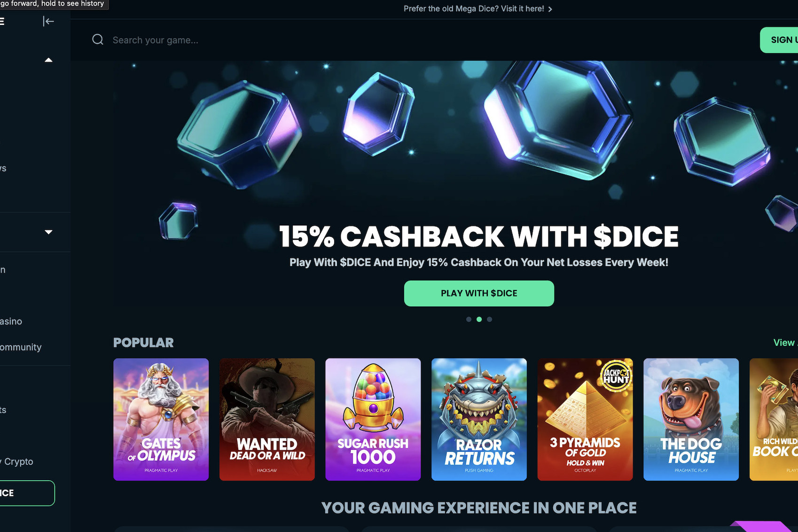Select the third carousel dot
The width and height of the screenshot is (798, 532).
click(489, 319)
